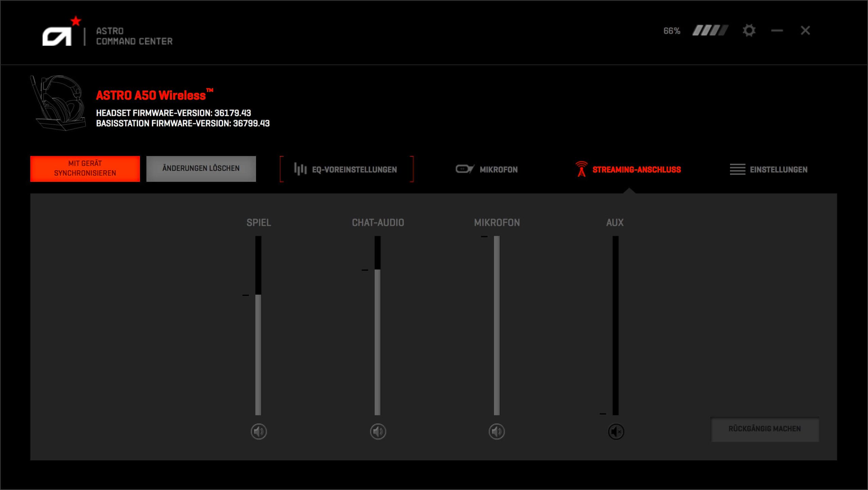Click the red streaming antenna icon
The image size is (868, 490).
click(581, 169)
